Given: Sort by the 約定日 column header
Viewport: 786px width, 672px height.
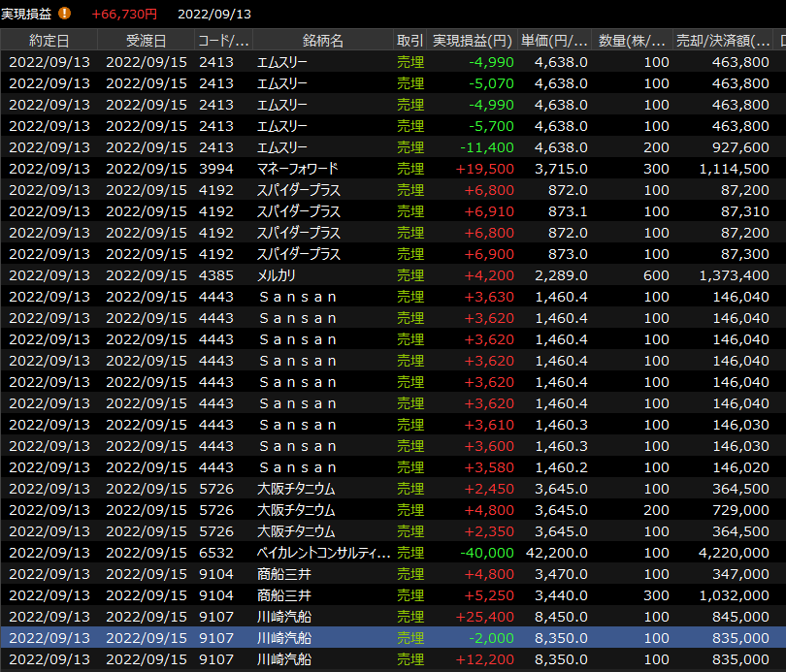Looking at the screenshot, I should click(49, 41).
